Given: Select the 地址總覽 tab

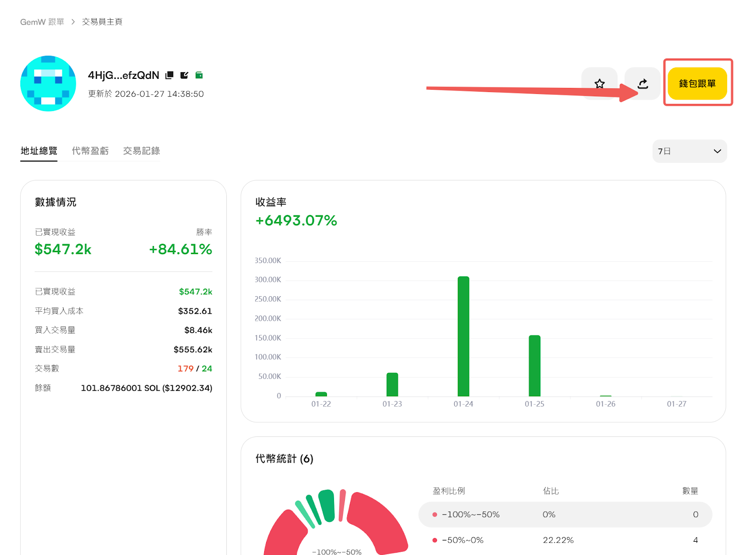Looking at the screenshot, I should click(x=39, y=151).
